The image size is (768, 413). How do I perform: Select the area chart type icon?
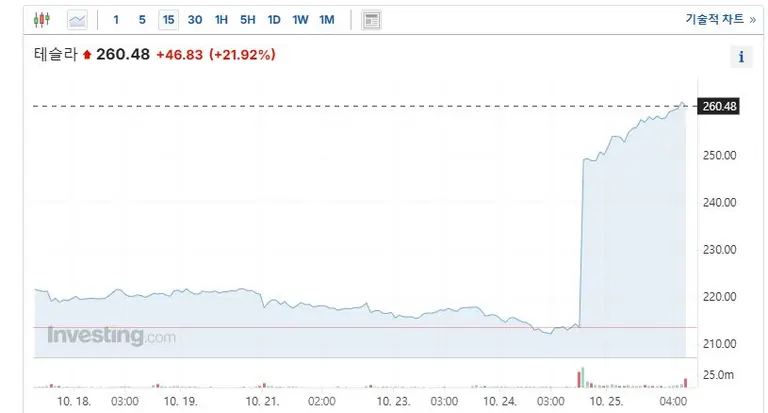click(77, 20)
